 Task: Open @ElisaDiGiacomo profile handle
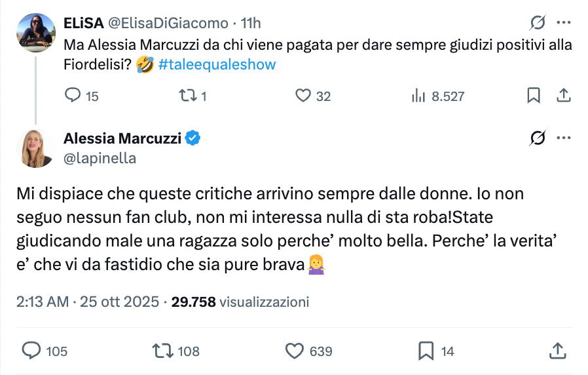[166, 24]
